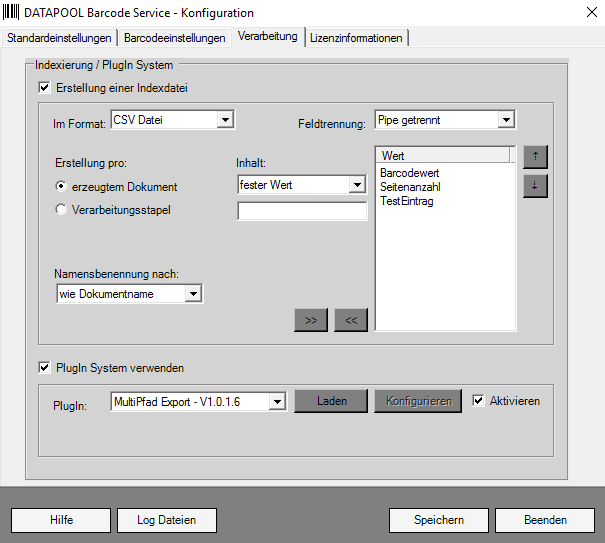Toggle PlugIn System verwenden checkbox
The image size is (605, 543).
click(x=44, y=368)
